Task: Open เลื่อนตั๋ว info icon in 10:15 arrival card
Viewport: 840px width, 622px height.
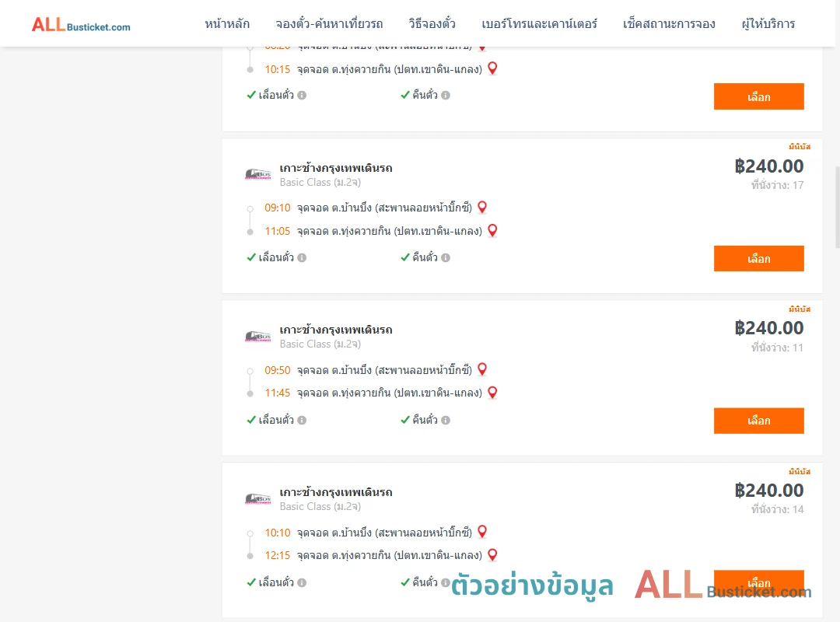Action: point(302,96)
